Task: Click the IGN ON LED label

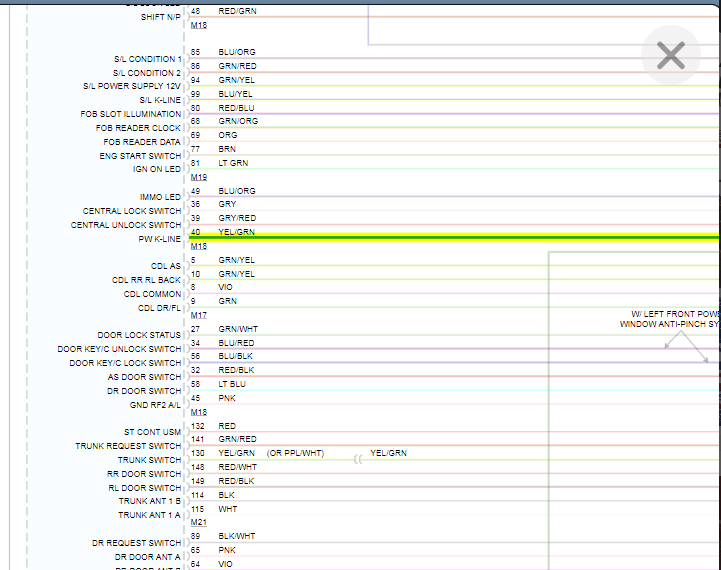Action: click(x=157, y=169)
